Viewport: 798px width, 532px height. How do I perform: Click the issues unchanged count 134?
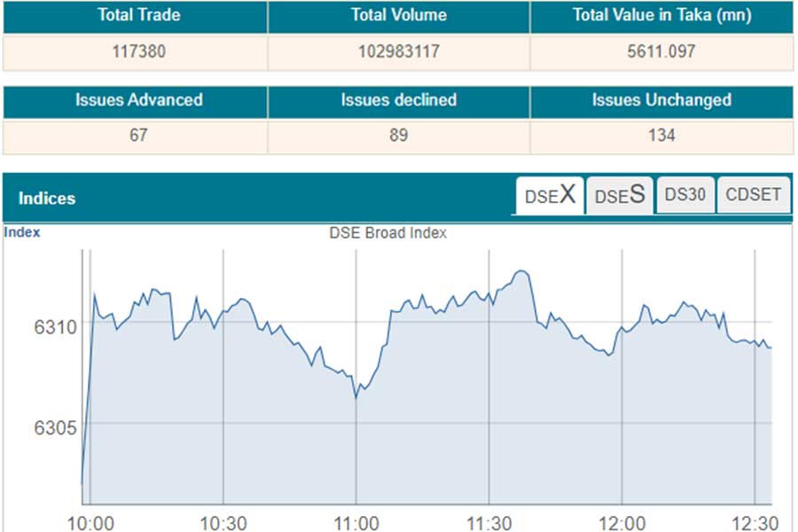click(661, 136)
